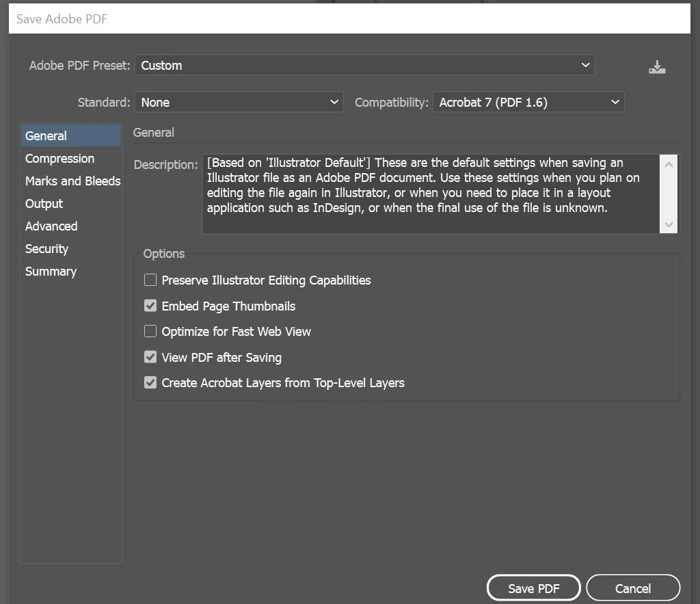The height and width of the screenshot is (604, 700).
Task: Switch to the Output section
Action: click(x=44, y=204)
